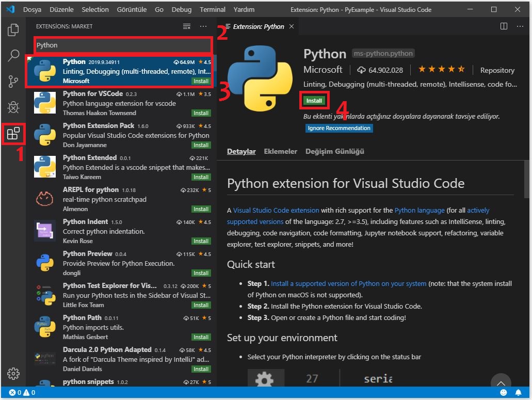
Task: Open the Search view in activity bar
Action: point(13,55)
